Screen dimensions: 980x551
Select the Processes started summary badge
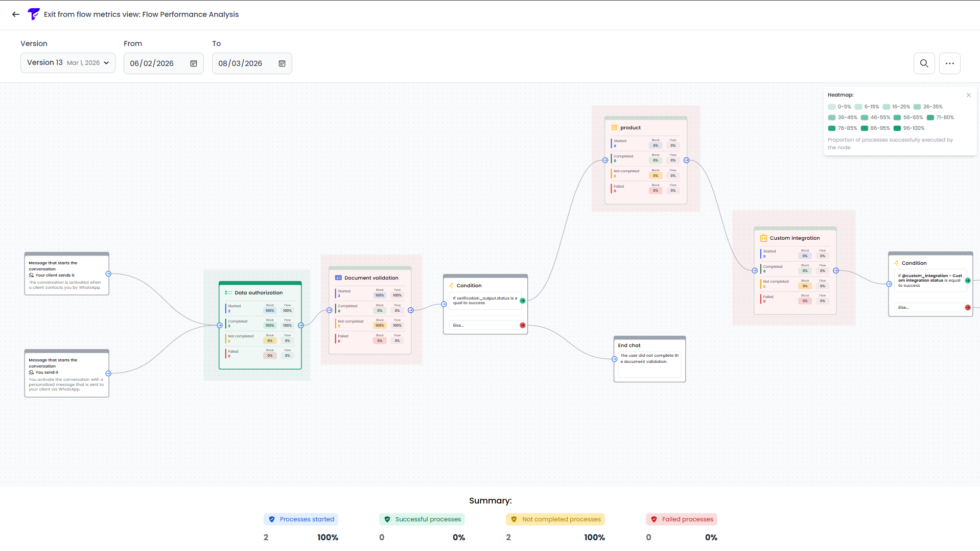(301, 519)
